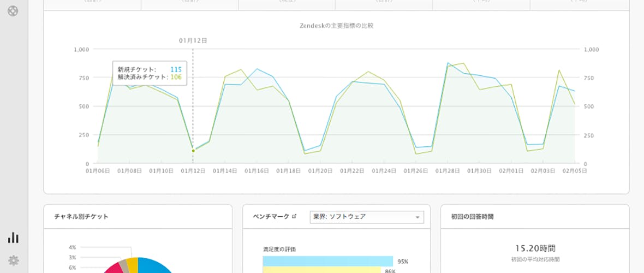
Task: Click the 3% label in the pie chart legend
Action: click(x=73, y=257)
